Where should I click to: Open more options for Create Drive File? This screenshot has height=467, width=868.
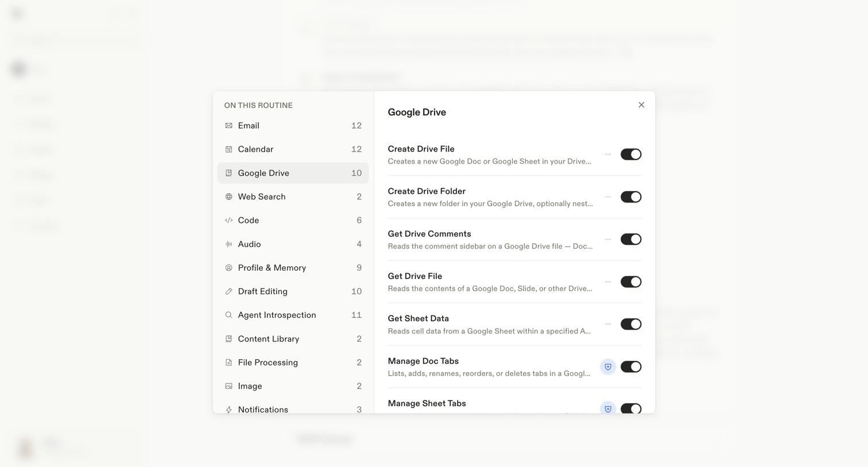[x=608, y=154]
